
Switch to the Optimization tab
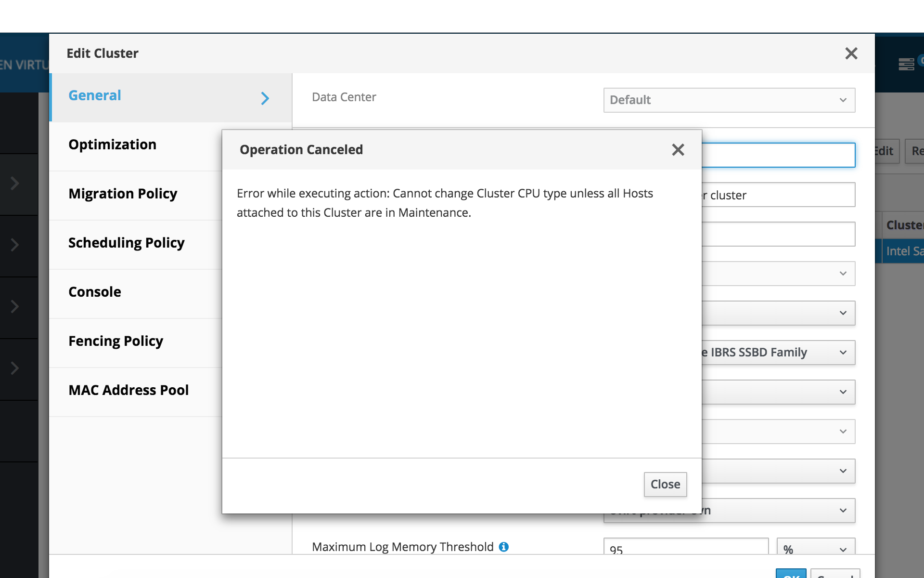[x=112, y=144]
